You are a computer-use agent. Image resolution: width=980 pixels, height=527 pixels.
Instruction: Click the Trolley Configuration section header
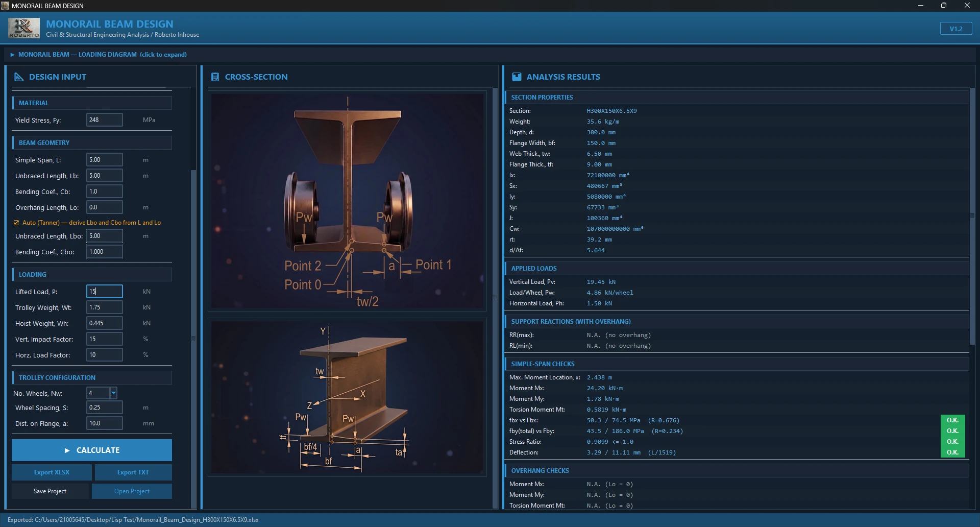click(92, 377)
